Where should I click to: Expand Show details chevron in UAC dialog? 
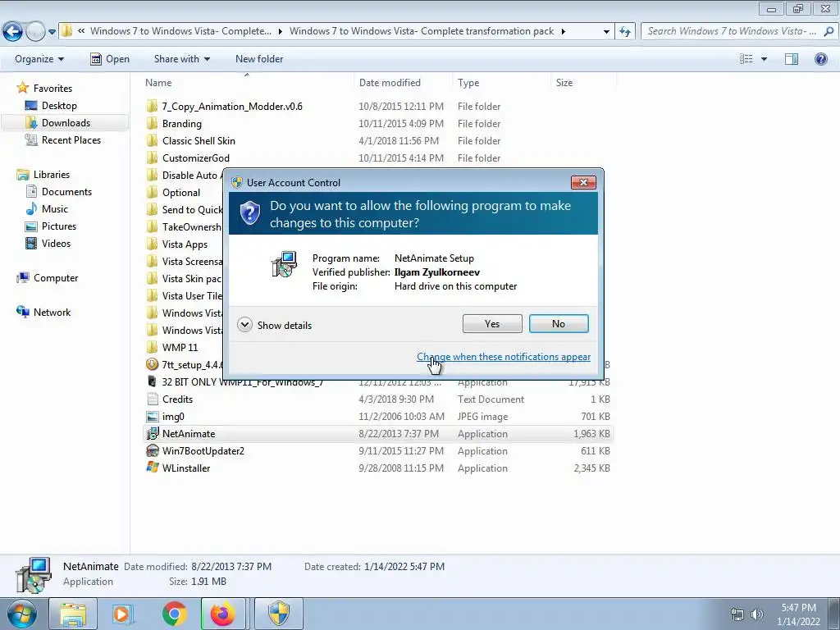pos(244,325)
